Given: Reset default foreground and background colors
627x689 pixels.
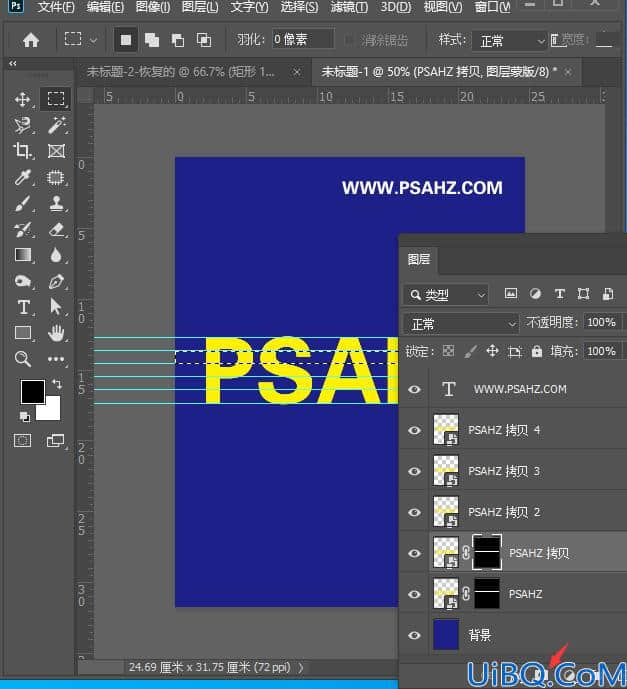Looking at the screenshot, I should point(25,417).
